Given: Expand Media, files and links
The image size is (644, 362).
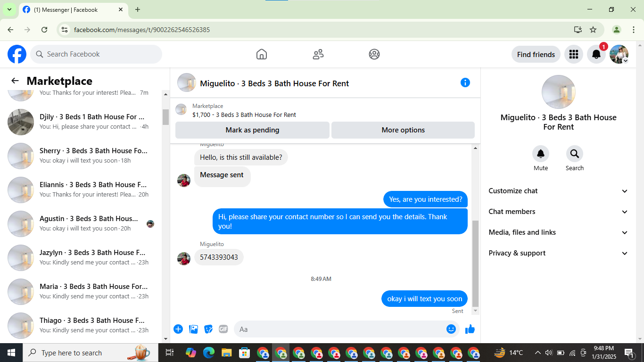Looking at the screenshot, I should (x=559, y=232).
